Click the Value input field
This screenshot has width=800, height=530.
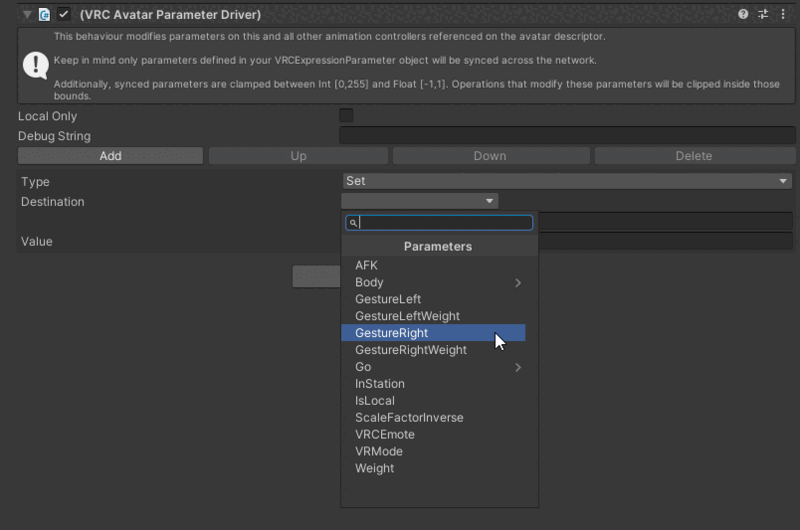(x=666, y=241)
